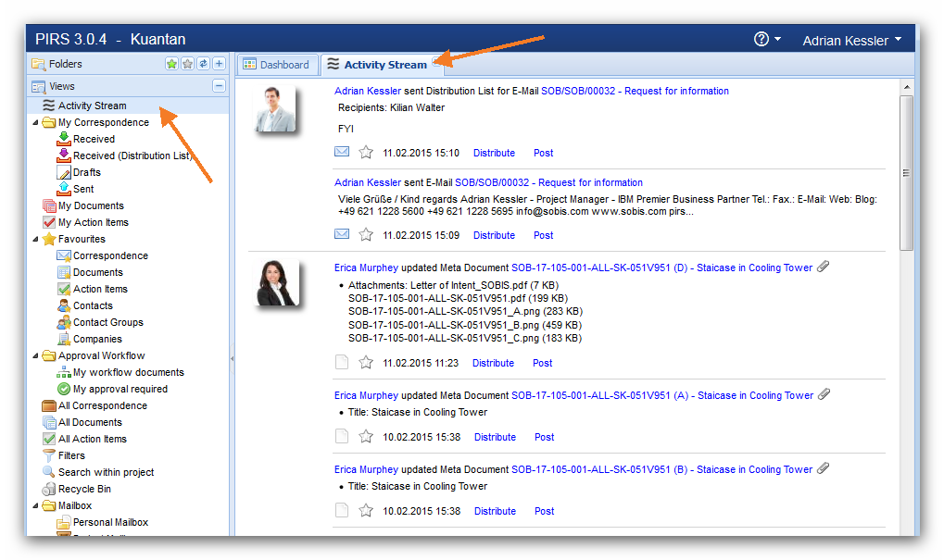Viewport: 944px width, 560px height.
Task: Click Erica Murphey's profile photo
Action: (x=276, y=282)
